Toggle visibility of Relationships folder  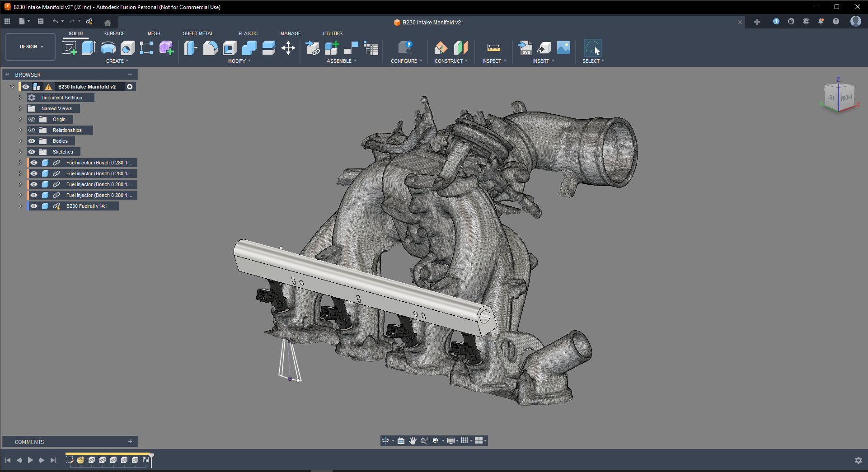coord(32,130)
